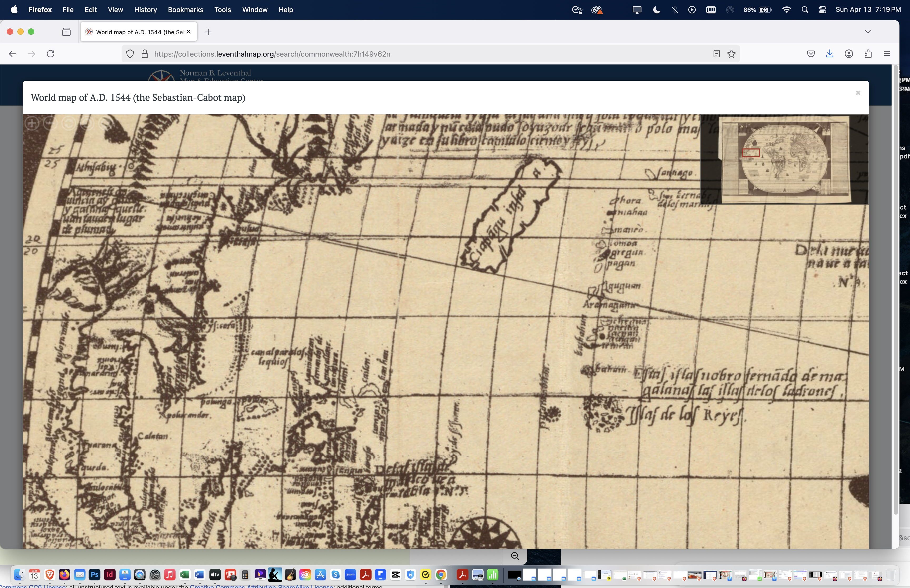The image size is (910, 588).
Task: Open Excel from the Dock
Action: (185, 574)
